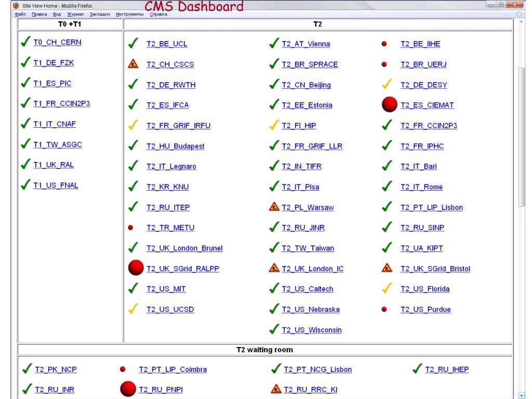Click the yellow check beside T2_US_Florida
Image resolution: width=532 pixels, height=399 pixels.
click(x=387, y=288)
